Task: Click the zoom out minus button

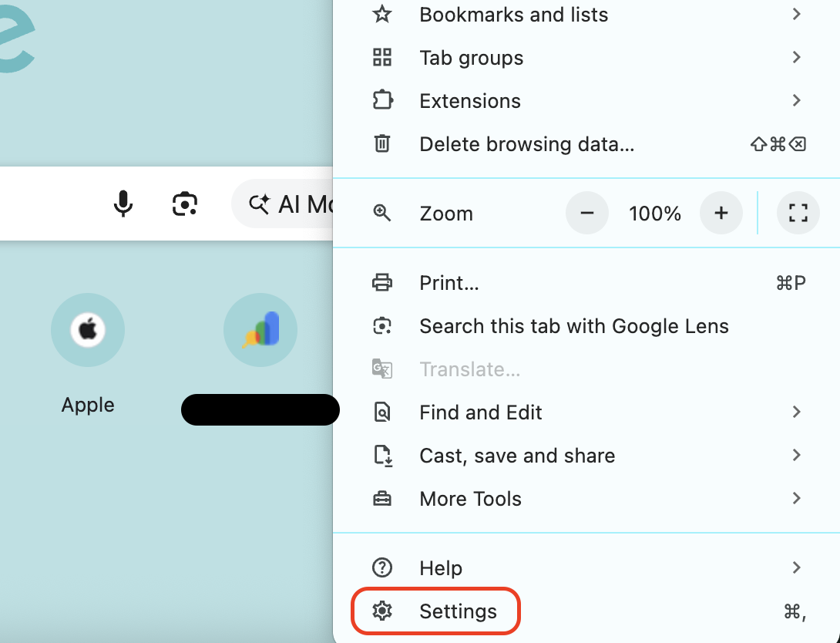Action: point(586,213)
